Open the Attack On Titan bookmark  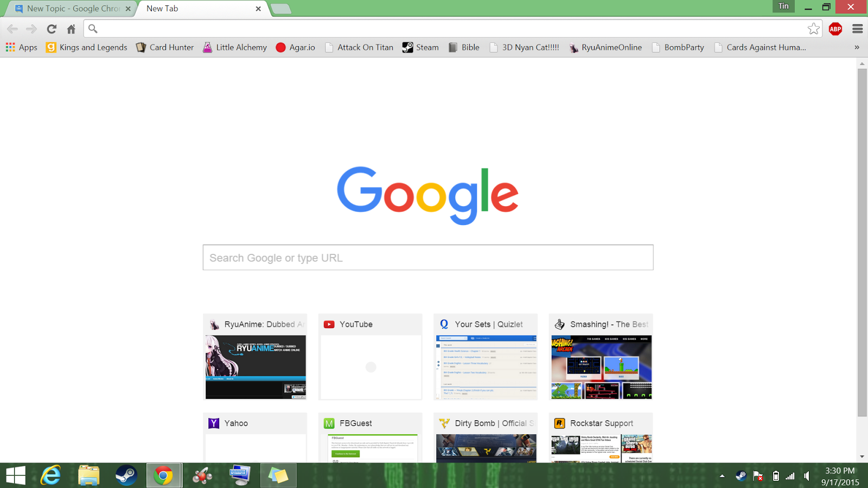359,47
